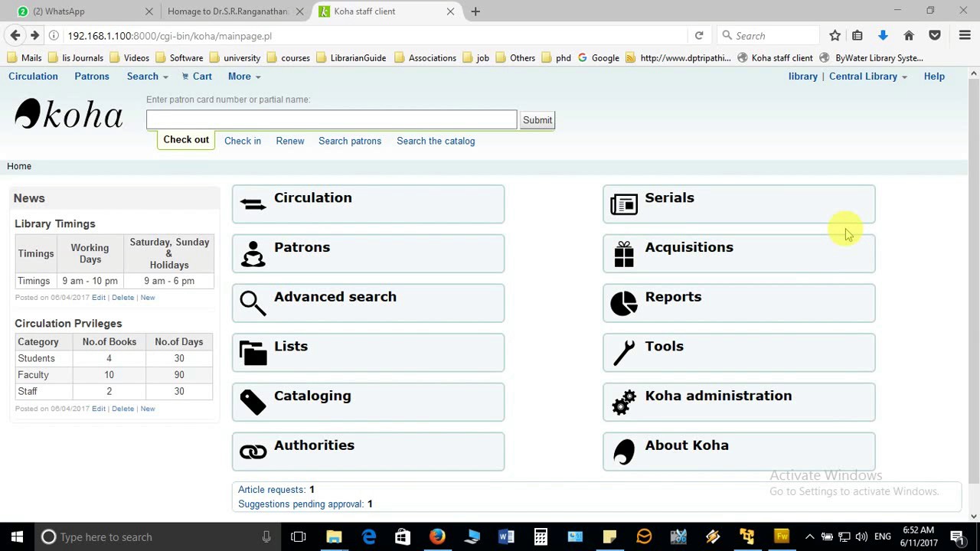Open the taskbar clock and date
Image resolution: width=980 pixels, height=551 pixels.
coord(916,536)
